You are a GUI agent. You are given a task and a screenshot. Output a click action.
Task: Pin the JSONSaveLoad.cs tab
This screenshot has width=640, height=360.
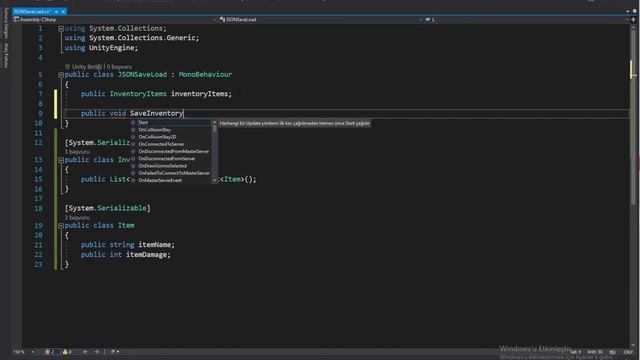tap(56, 11)
